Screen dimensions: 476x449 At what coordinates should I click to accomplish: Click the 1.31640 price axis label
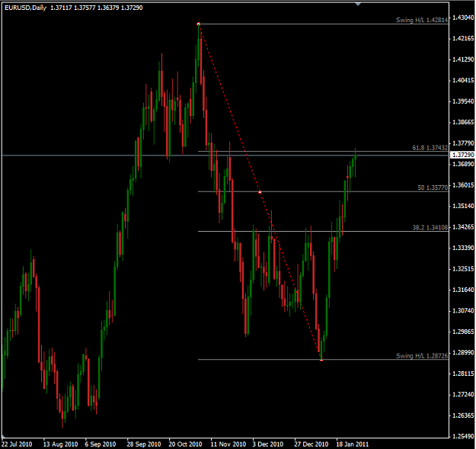pos(463,290)
